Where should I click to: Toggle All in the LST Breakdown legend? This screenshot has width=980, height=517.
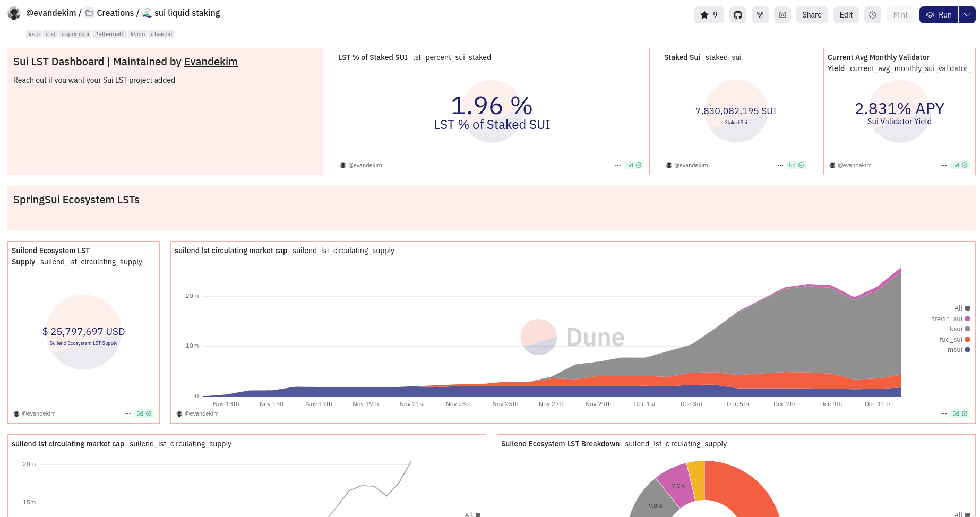tap(962, 514)
